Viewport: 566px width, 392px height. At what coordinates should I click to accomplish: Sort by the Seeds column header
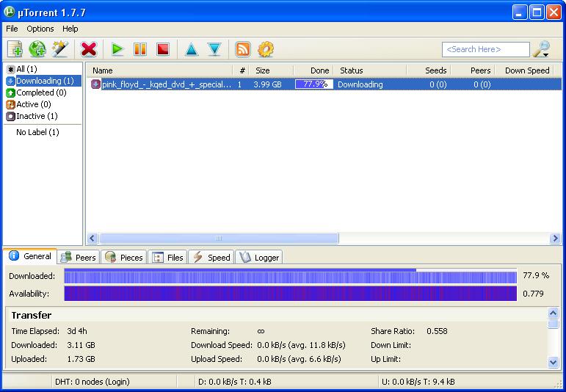429,70
